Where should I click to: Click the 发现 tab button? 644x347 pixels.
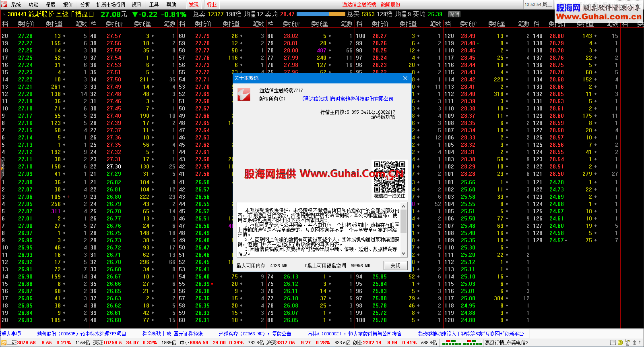194,4
